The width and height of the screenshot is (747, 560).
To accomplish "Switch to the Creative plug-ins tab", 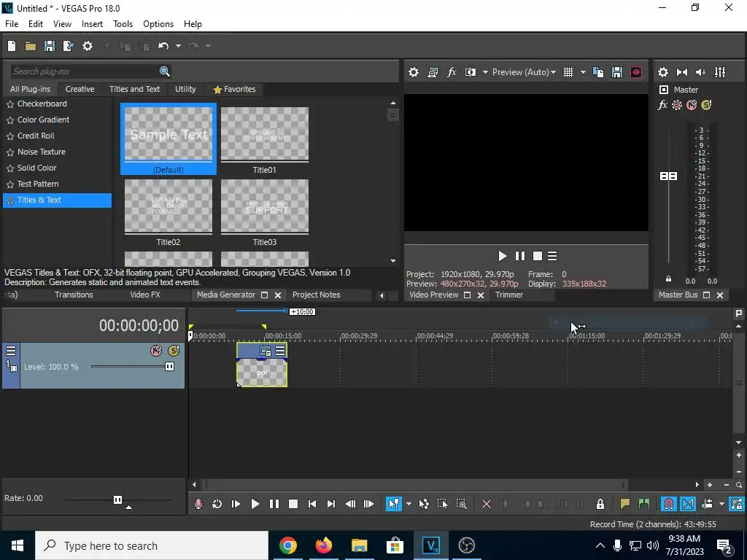I will 80,89.
